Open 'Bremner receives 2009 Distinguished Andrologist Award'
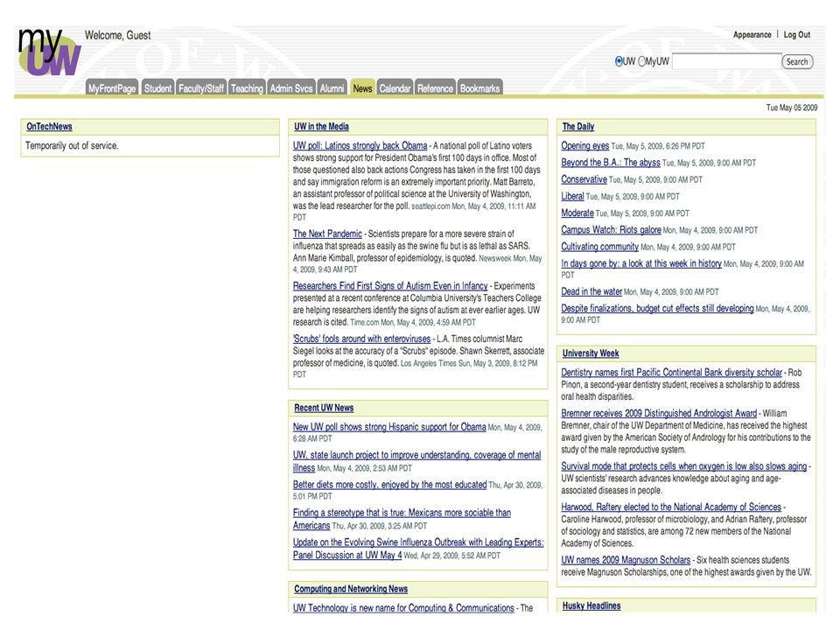This screenshot has width=840, height=630. pyautogui.click(x=659, y=413)
